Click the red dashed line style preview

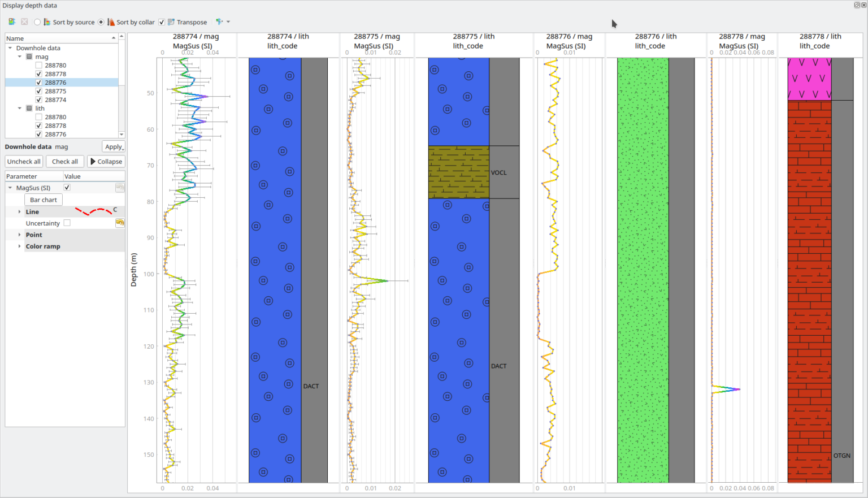(93, 211)
